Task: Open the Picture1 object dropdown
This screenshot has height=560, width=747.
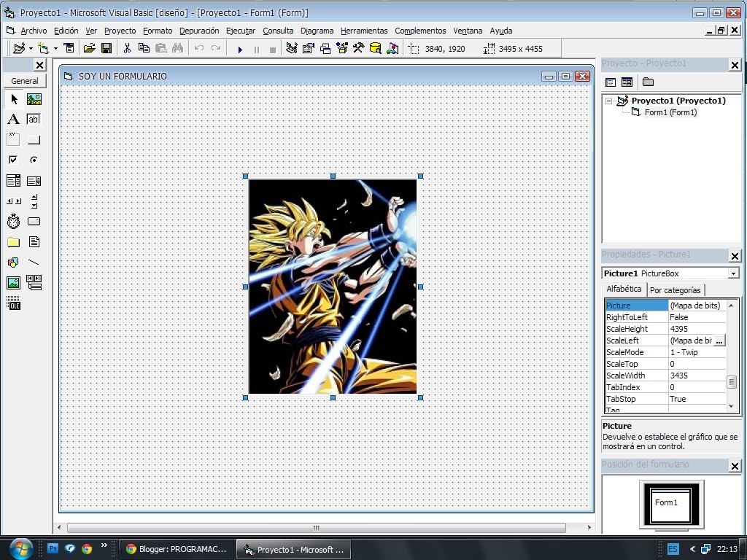Action: (x=733, y=273)
